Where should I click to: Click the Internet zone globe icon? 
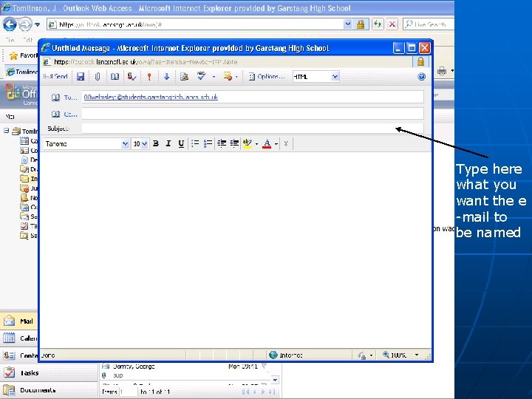pyautogui.click(x=273, y=355)
